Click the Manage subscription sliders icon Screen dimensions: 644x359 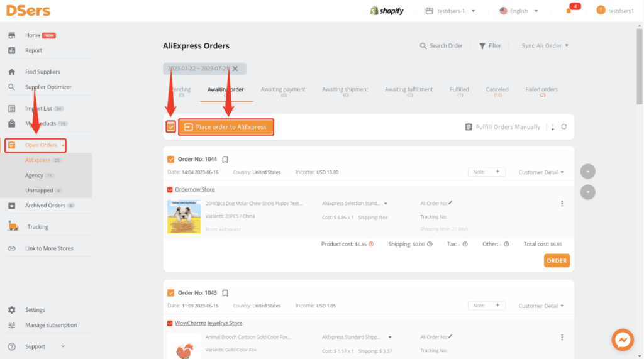tap(11, 325)
